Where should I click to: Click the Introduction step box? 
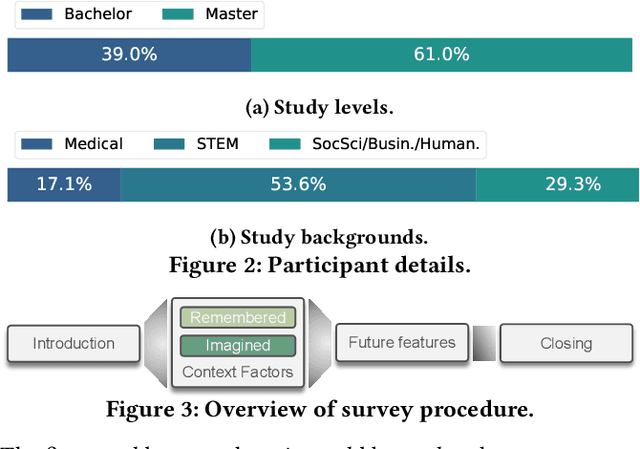click(x=73, y=343)
